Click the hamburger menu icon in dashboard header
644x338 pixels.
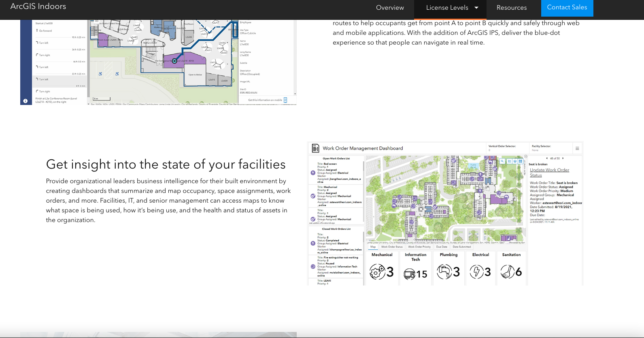coord(577,148)
